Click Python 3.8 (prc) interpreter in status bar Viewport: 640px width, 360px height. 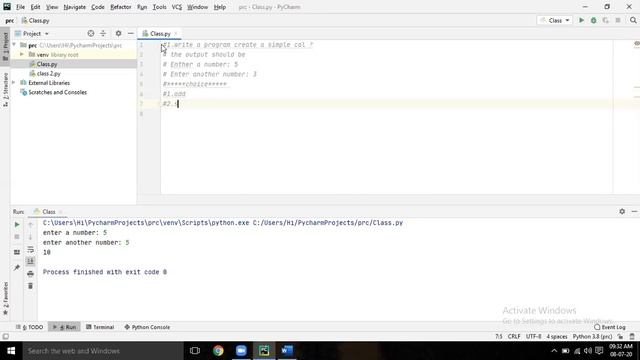pos(592,337)
